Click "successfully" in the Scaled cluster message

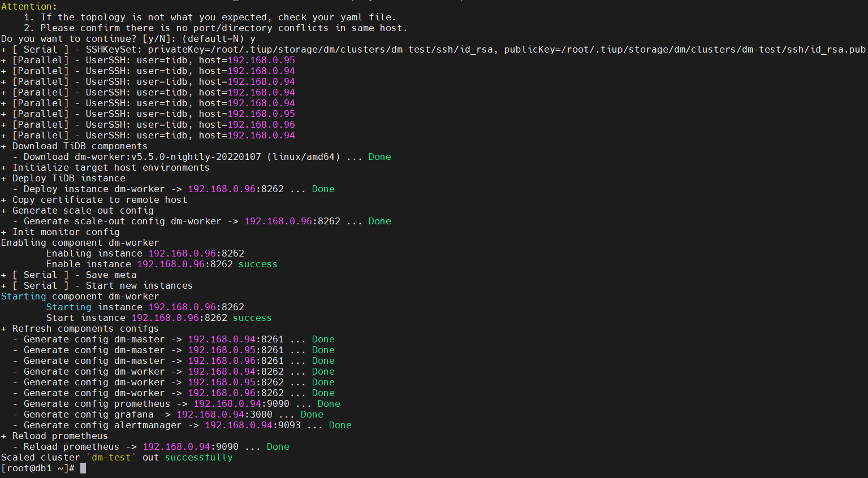click(198, 458)
